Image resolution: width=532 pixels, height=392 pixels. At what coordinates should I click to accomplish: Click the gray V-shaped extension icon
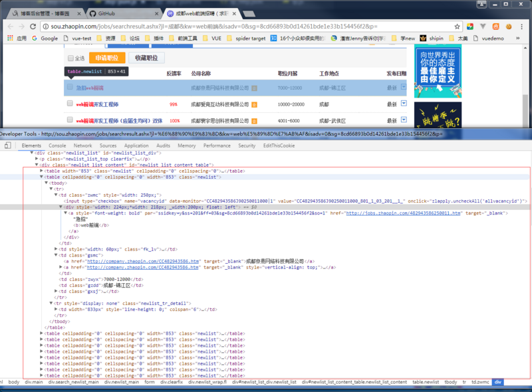click(x=483, y=27)
